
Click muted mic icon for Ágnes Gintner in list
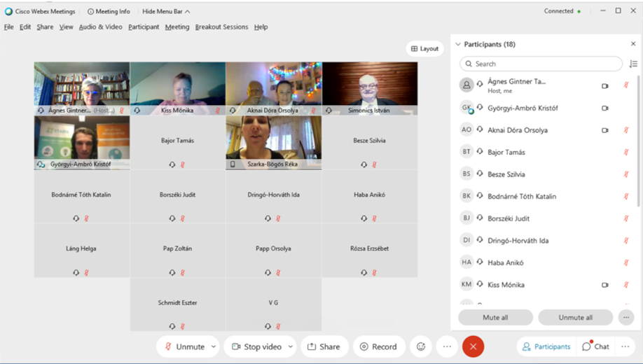click(626, 85)
